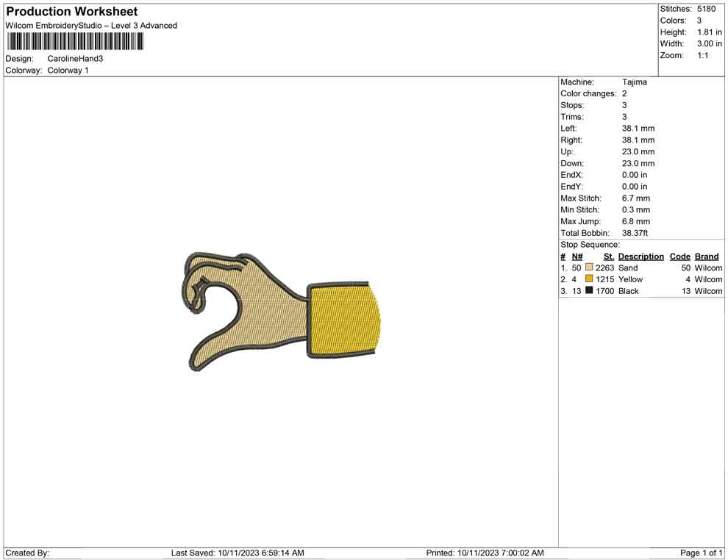
Task: Click the Height value '1.81 in'
Action: point(710,32)
